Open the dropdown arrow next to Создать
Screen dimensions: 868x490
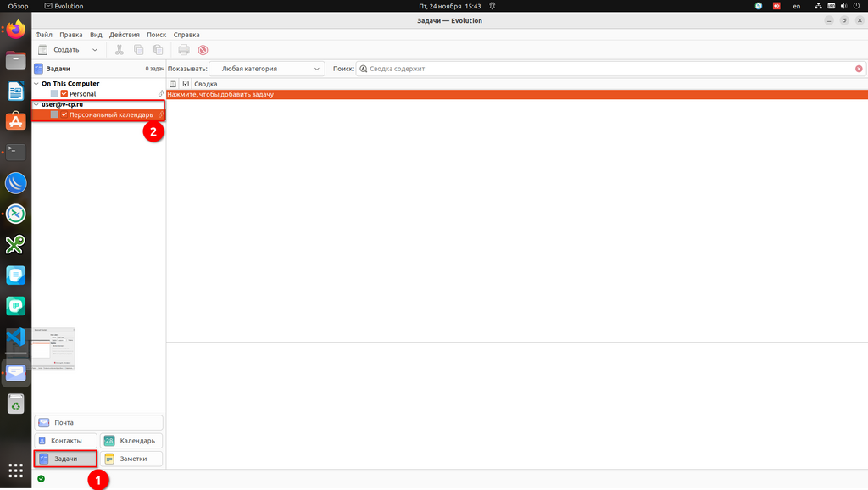[95, 50]
